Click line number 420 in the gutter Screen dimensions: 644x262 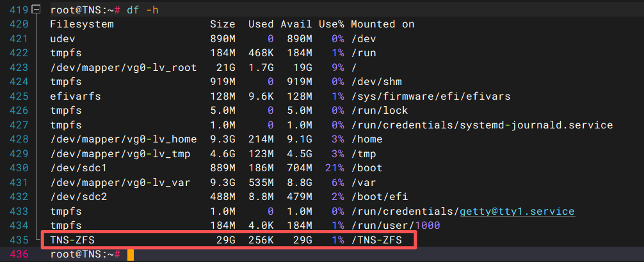pos(16,24)
